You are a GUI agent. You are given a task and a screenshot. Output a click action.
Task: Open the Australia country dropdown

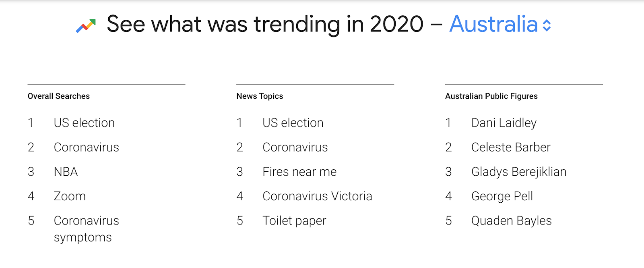(493, 24)
